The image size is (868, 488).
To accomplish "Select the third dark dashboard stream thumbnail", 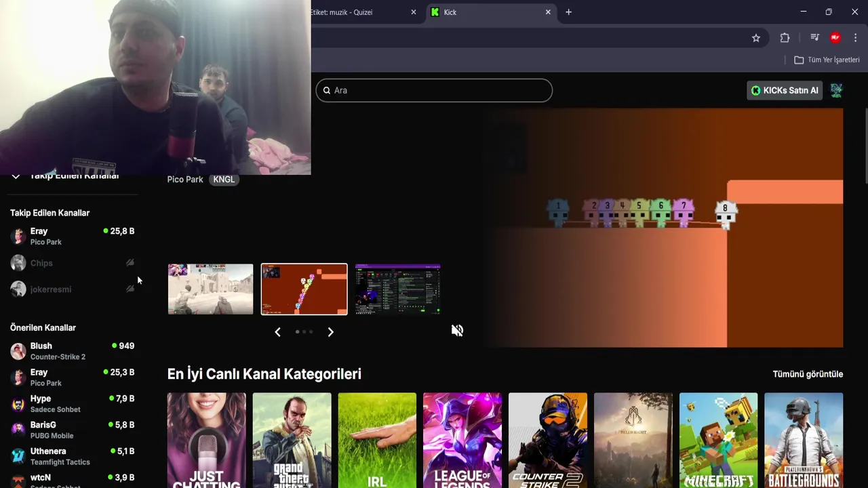I will coord(397,289).
